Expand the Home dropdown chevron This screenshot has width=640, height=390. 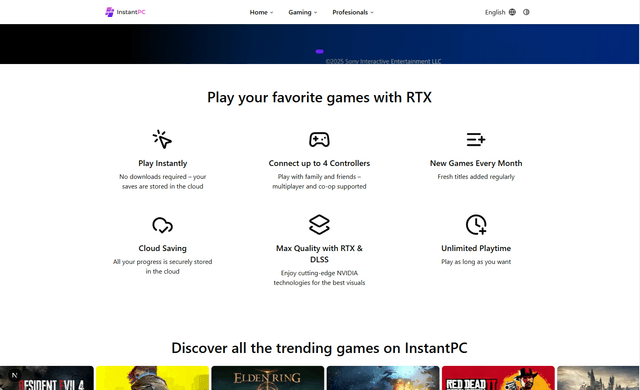(271, 13)
